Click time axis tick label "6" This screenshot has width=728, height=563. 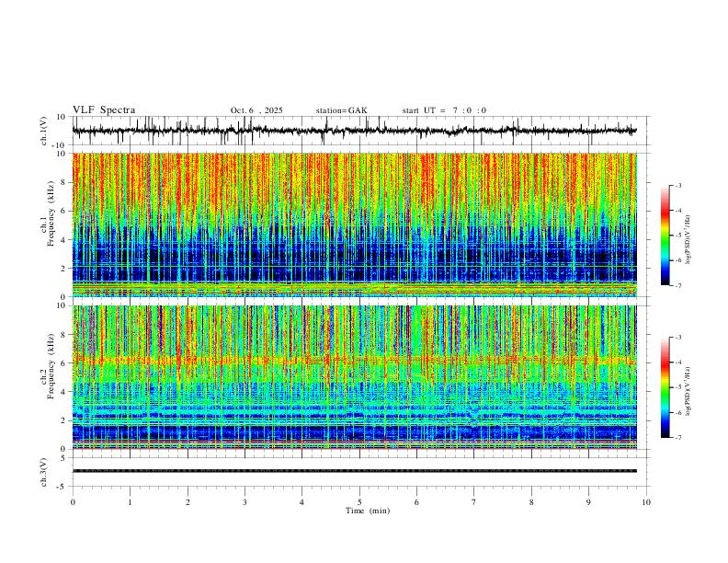[x=417, y=502]
